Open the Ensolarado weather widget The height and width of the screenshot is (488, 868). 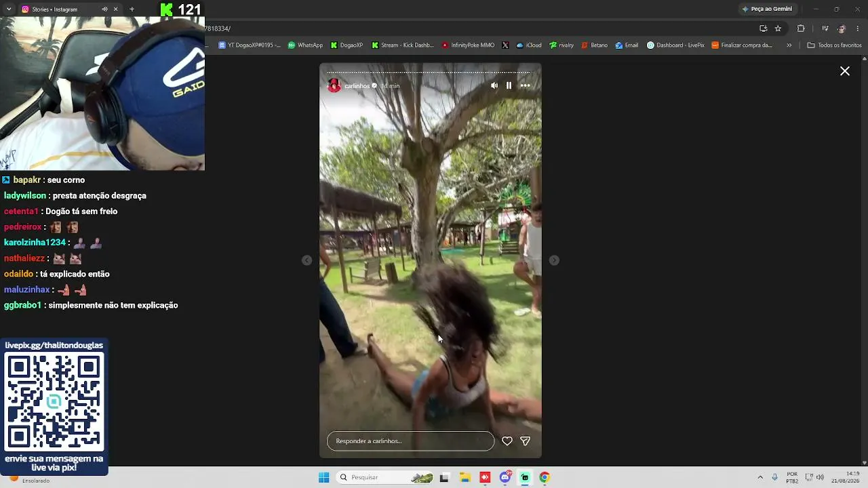point(28,479)
